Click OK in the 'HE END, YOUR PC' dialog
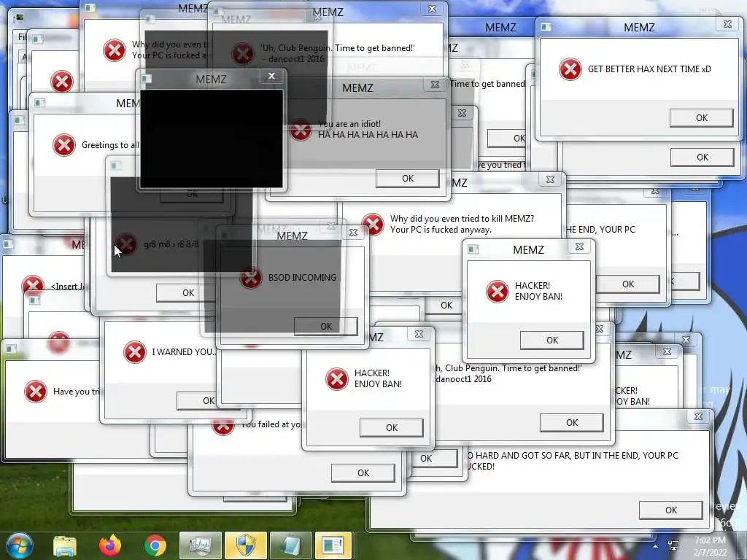747x560 pixels. tap(628, 284)
